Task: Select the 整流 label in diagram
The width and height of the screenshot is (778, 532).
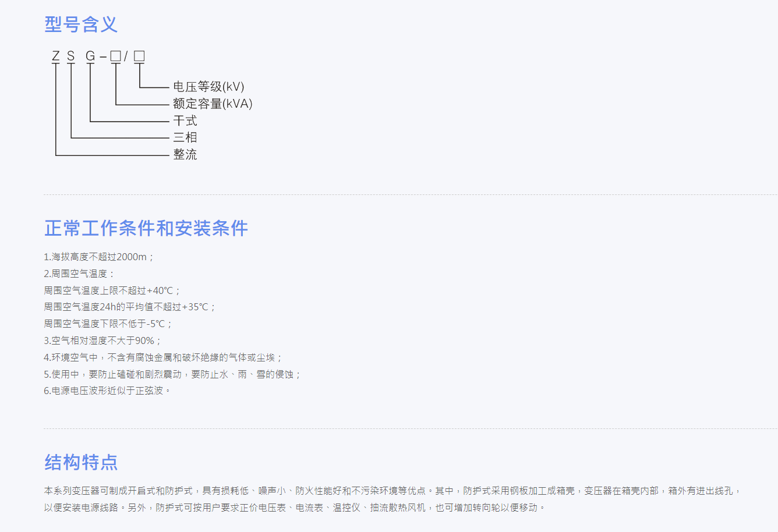Action: pyautogui.click(x=185, y=154)
